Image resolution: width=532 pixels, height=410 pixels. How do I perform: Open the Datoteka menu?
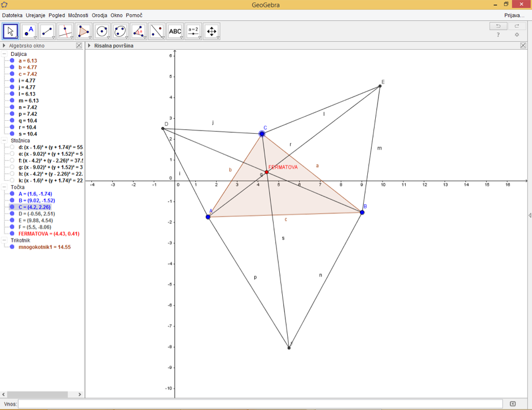[12, 15]
